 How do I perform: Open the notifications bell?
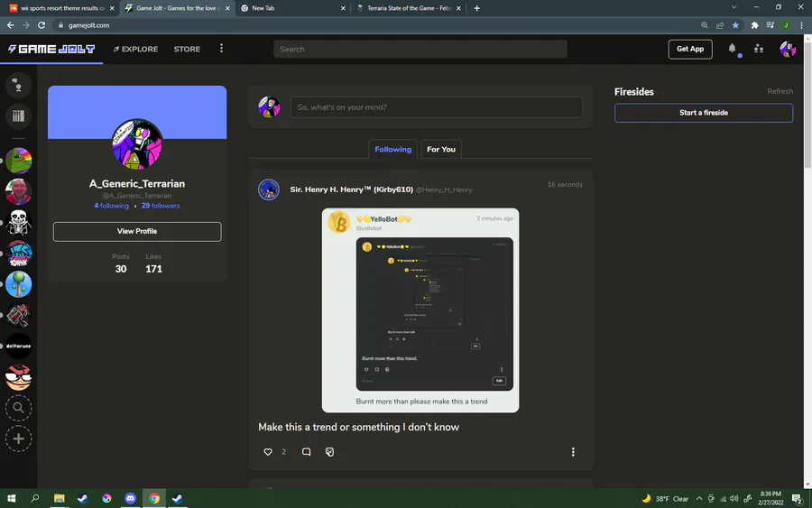tap(732, 49)
